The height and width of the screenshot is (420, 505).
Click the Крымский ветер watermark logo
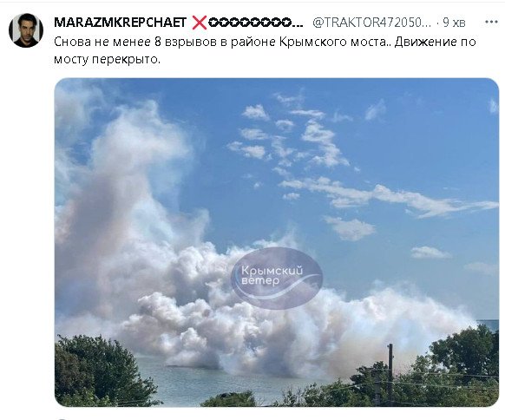click(277, 278)
